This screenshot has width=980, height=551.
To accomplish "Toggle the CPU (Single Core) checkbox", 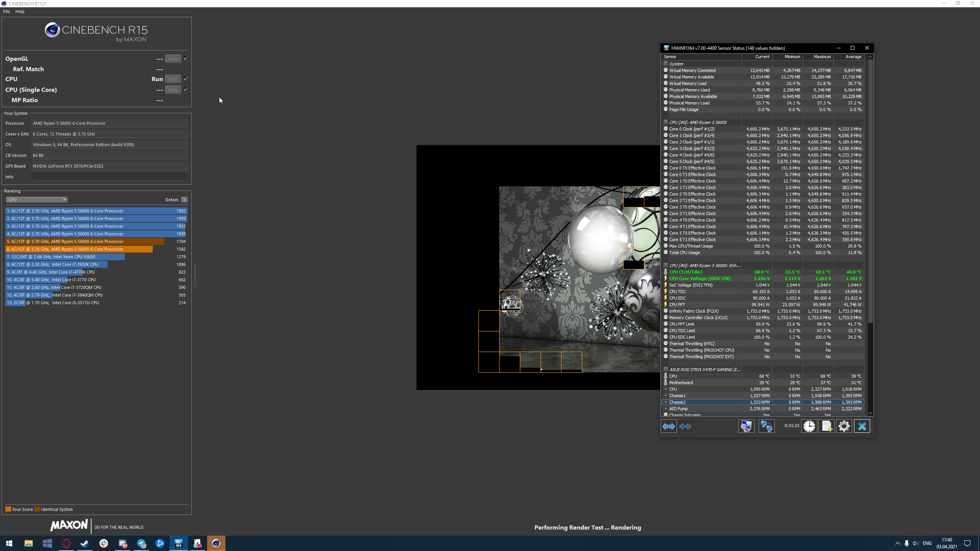I will click(x=186, y=90).
